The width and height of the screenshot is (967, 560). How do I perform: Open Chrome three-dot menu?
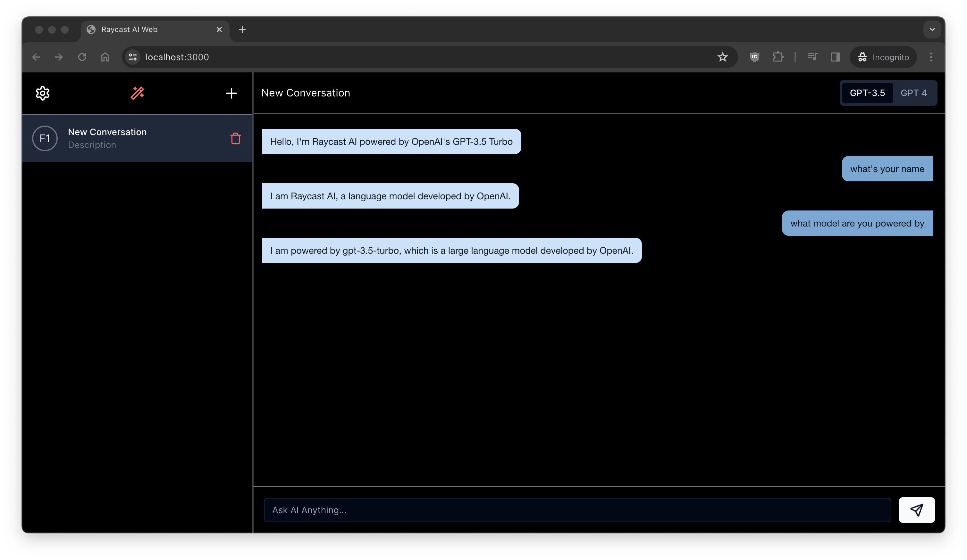click(931, 57)
